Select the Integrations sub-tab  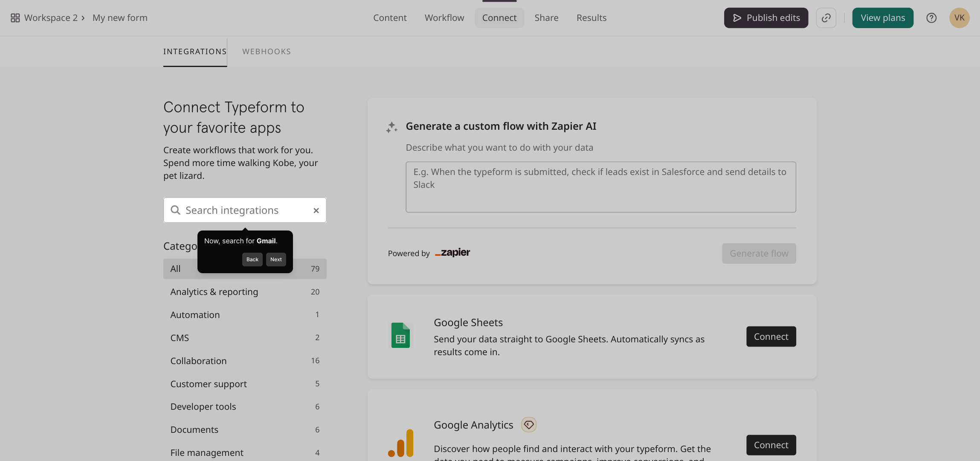click(195, 52)
